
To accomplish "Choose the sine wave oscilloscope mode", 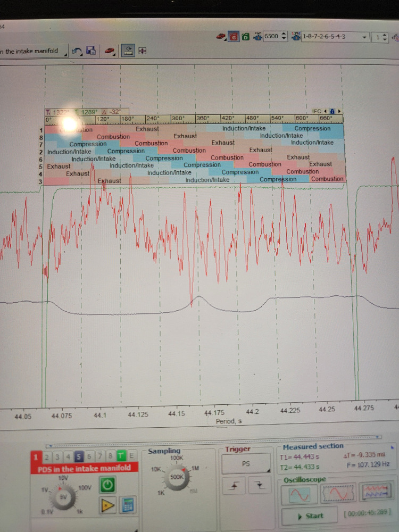I will pyautogui.click(x=298, y=494).
